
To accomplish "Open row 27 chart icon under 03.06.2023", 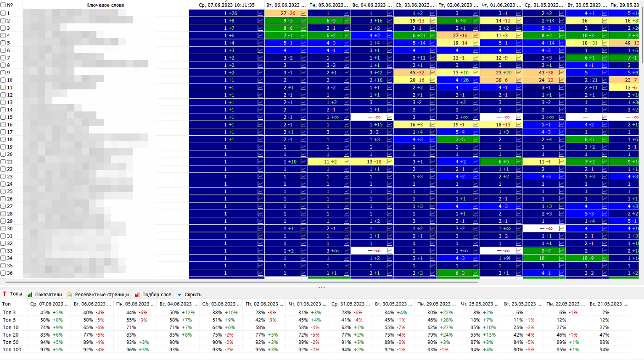I will coord(432,206).
